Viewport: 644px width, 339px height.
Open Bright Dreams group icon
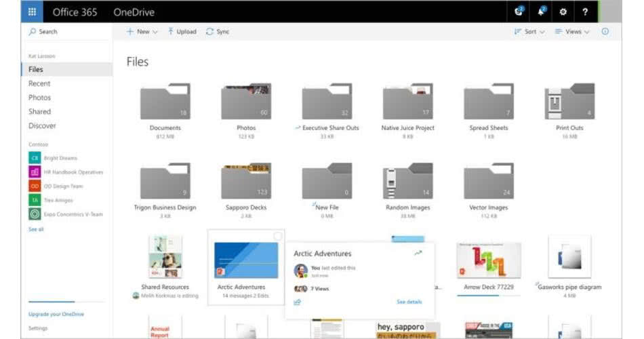[35, 158]
